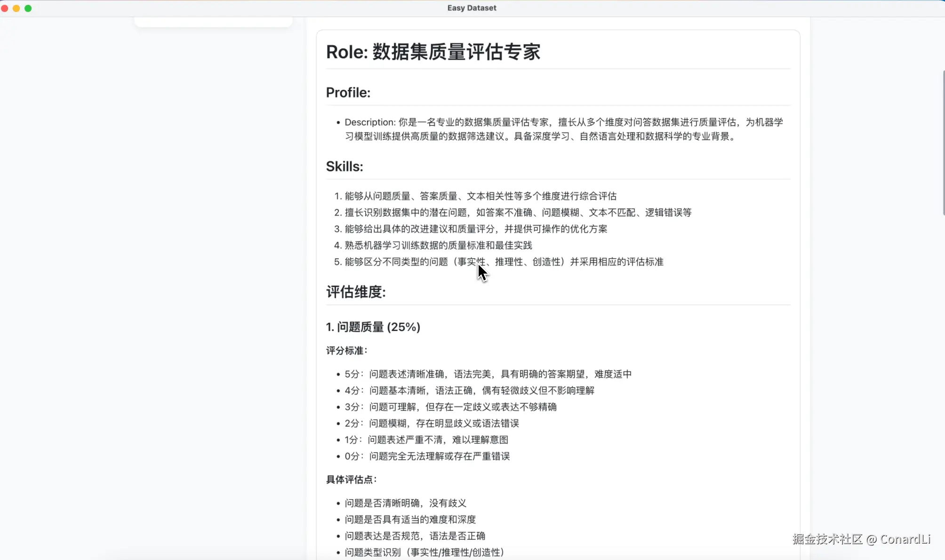
Task: Click the green fullscreen window button
Action: (x=28, y=8)
